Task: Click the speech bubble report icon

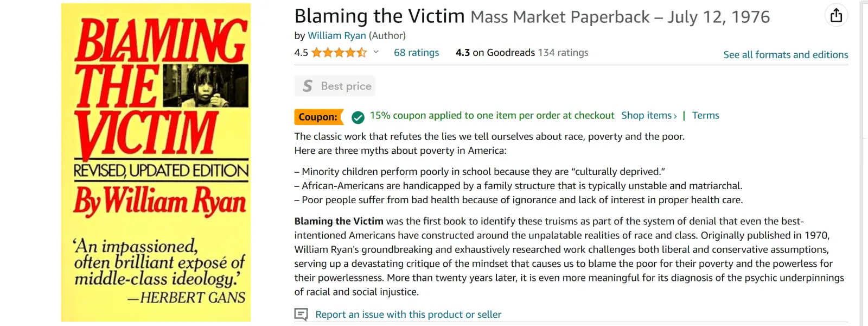Action: pyautogui.click(x=301, y=315)
